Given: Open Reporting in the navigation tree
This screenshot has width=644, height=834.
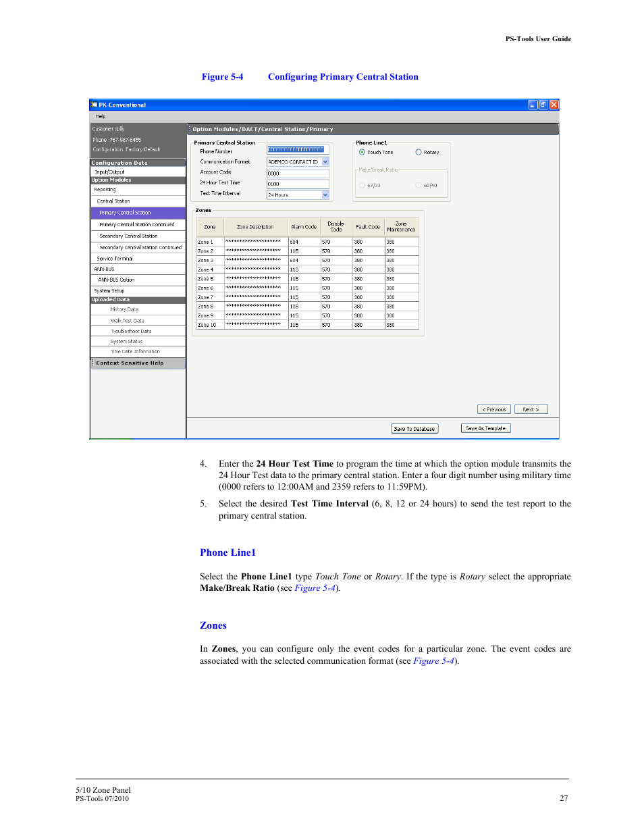Looking at the screenshot, I should (138, 190).
